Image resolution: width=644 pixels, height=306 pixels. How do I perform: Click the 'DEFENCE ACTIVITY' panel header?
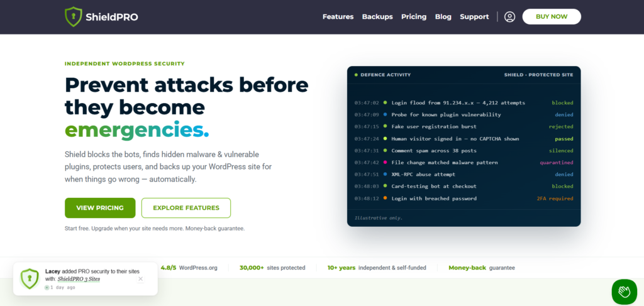[386, 75]
